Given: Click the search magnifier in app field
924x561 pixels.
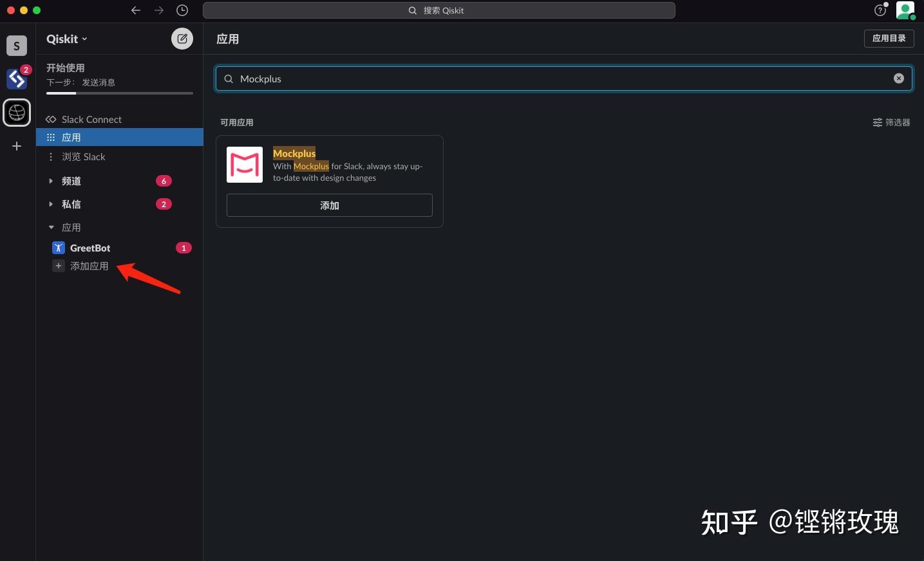Looking at the screenshot, I should 229,78.
